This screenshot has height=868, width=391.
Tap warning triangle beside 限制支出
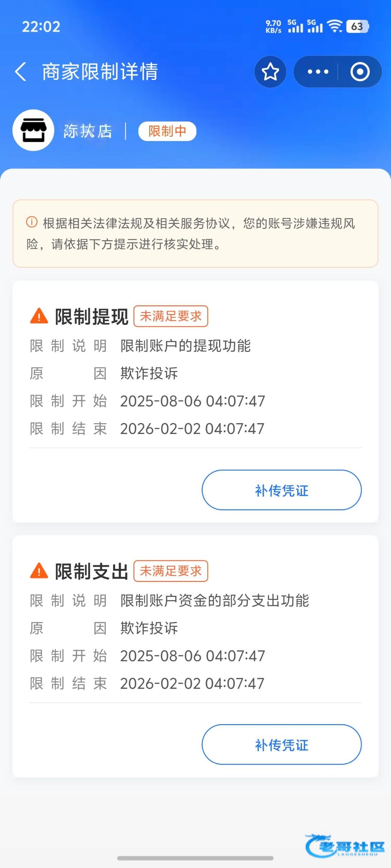[x=39, y=571]
